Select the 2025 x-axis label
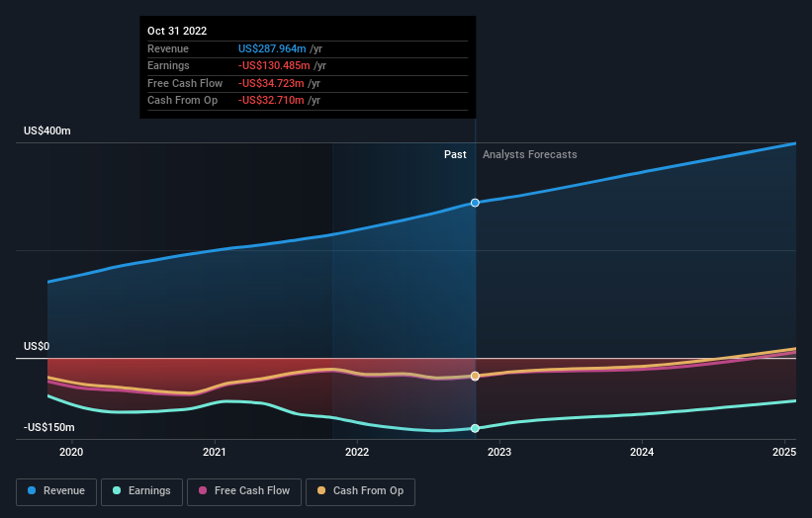This screenshot has width=812, height=518. point(784,453)
